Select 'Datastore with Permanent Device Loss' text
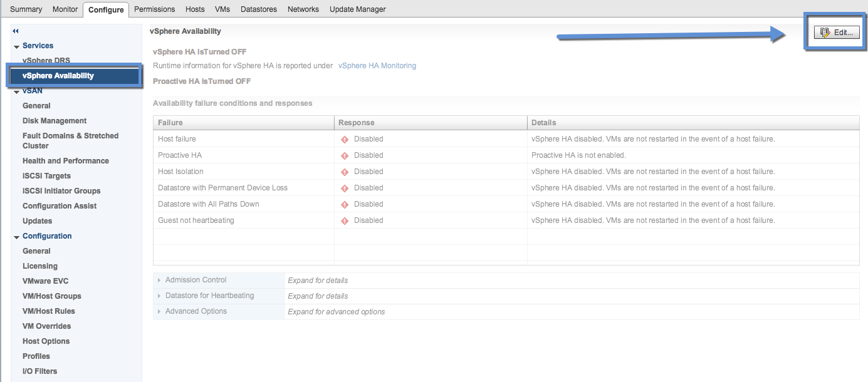This screenshot has width=868, height=382. [222, 188]
